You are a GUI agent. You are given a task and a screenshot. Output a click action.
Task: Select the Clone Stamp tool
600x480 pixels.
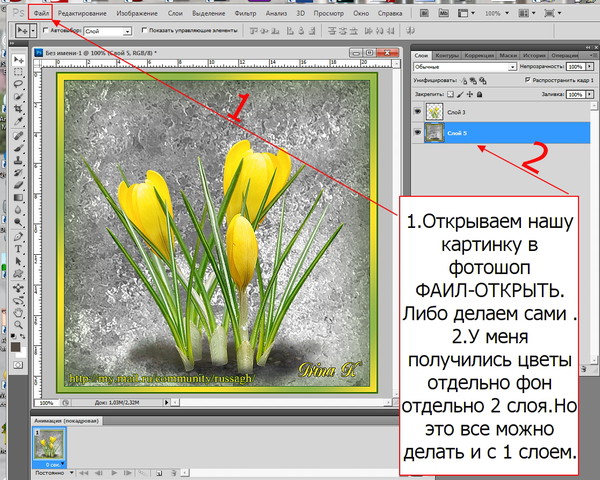click(x=18, y=161)
